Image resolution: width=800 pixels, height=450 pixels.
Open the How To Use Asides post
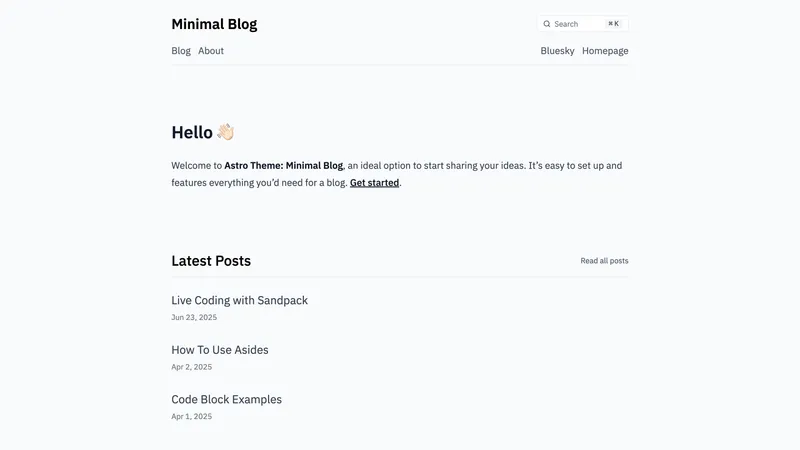point(220,350)
